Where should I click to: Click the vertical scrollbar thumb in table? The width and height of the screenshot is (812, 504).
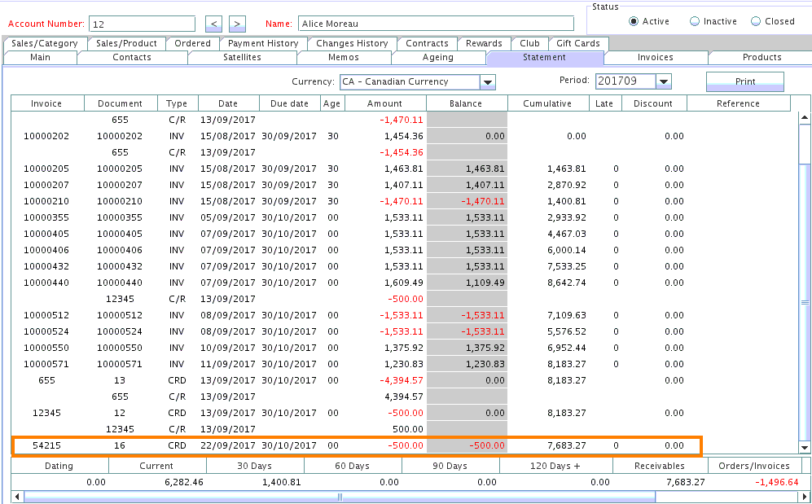tap(805, 301)
